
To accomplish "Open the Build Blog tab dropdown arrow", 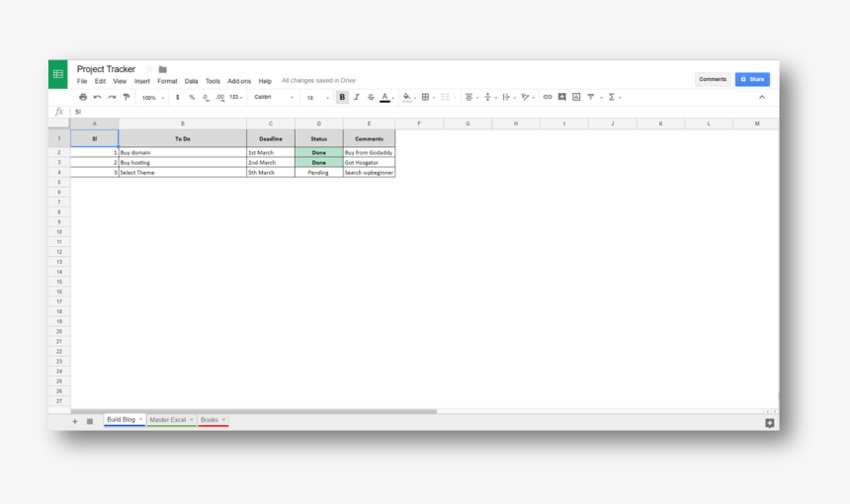I will click(x=141, y=419).
